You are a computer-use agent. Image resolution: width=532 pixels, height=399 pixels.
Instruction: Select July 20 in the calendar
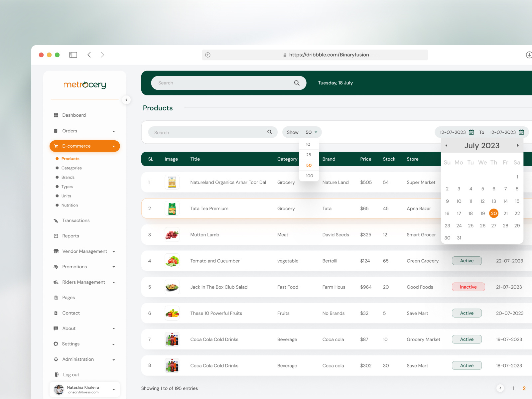[494, 213]
